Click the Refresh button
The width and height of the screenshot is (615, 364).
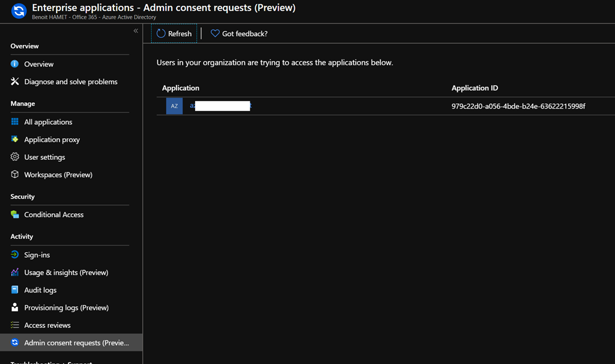coord(174,33)
